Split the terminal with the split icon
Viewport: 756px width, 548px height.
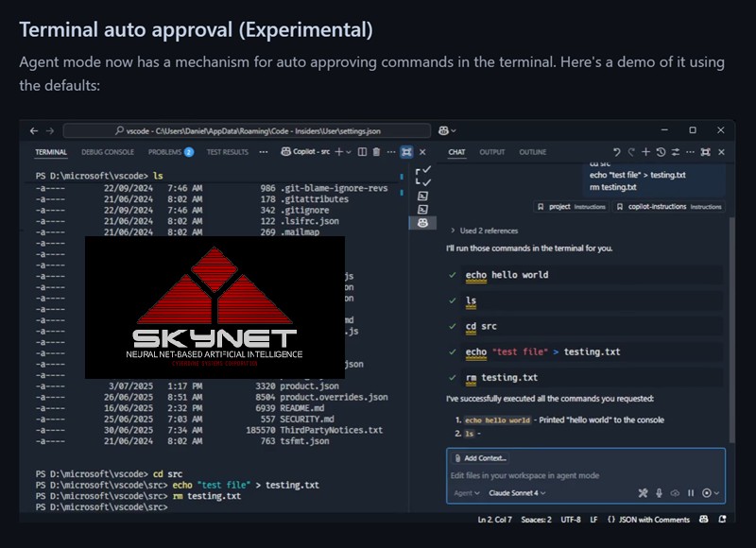tap(362, 152)
